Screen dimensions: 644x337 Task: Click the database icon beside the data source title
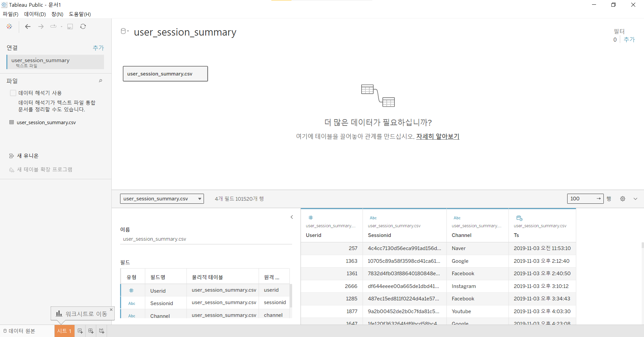point(123,31)
